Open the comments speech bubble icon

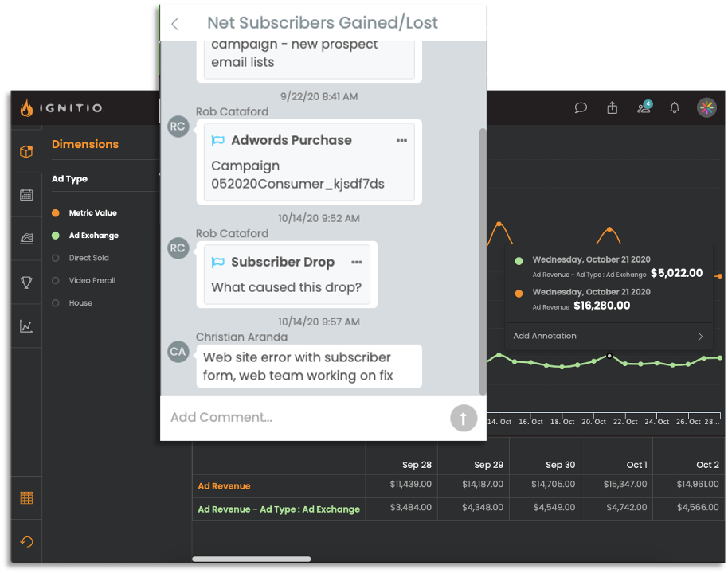[x=581, y=108]
